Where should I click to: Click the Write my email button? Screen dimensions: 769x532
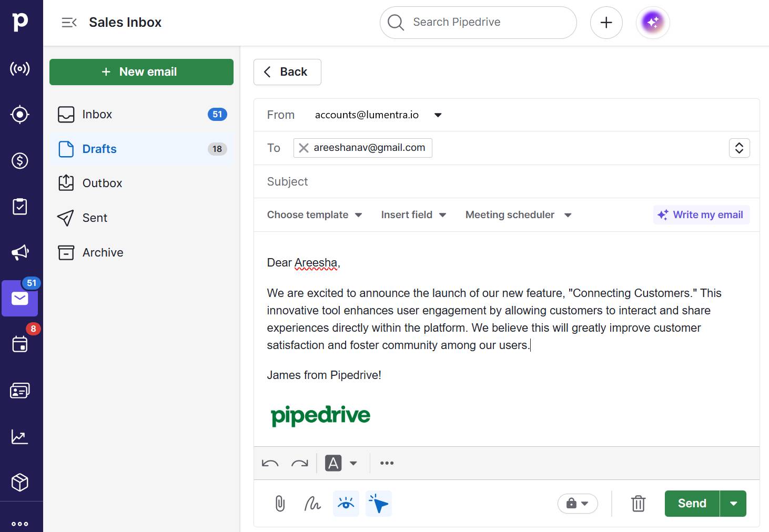701,214
